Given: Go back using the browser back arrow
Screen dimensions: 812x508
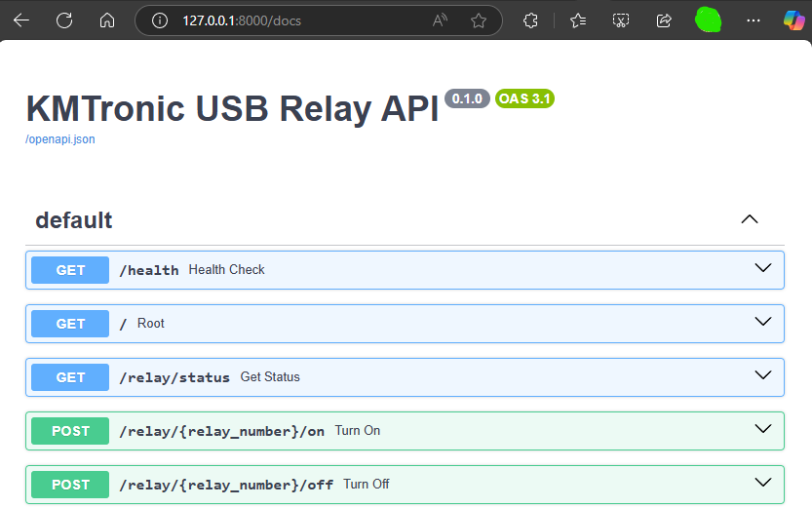Looking at the screenshot, I should coord(21,20).
